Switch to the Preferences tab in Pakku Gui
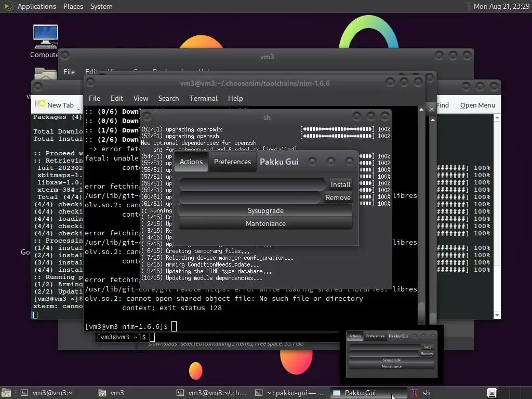 [232, 162]
